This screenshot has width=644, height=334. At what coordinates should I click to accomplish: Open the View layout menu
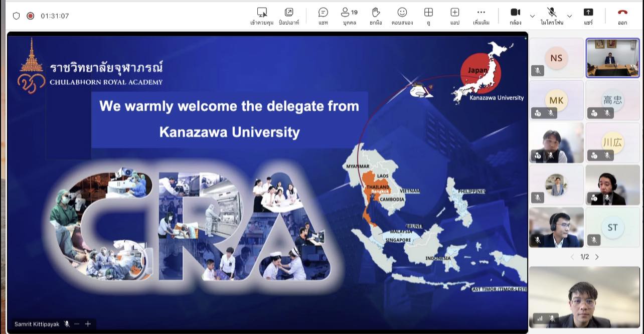click(428, 16)
